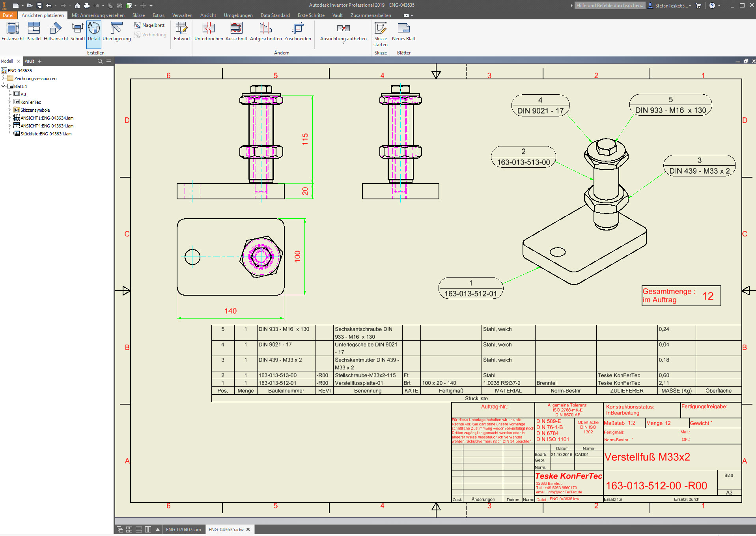Activate the Schnitt section view tool
Screen dimensions: 756x536
pos(78,32)
